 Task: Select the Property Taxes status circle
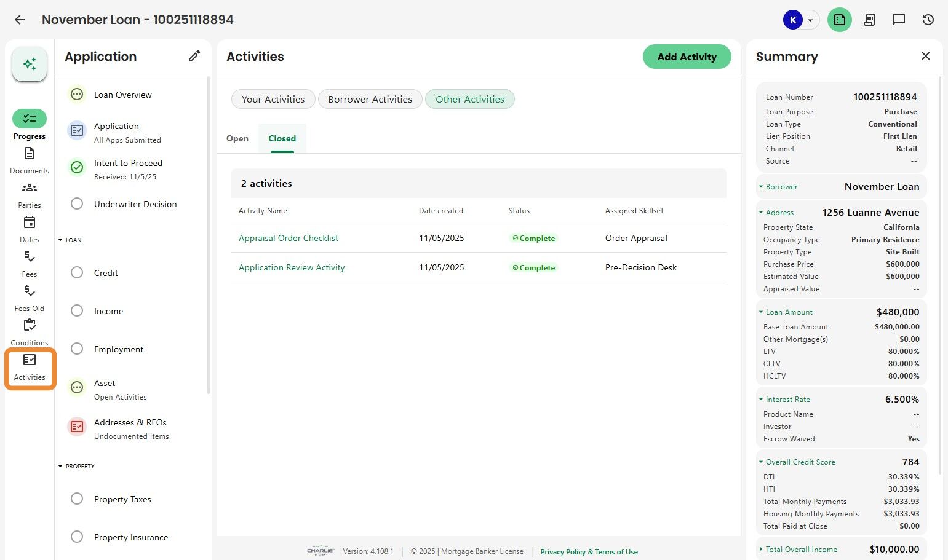77,499
